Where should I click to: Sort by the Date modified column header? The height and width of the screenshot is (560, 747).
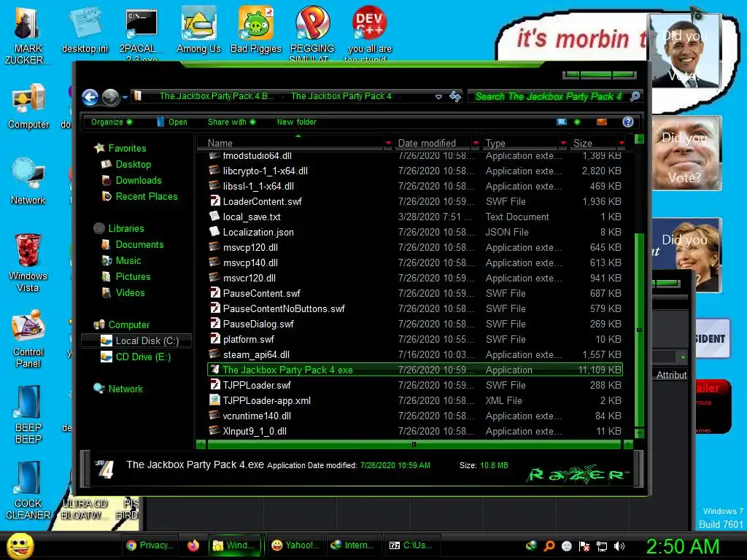[427, 143]
